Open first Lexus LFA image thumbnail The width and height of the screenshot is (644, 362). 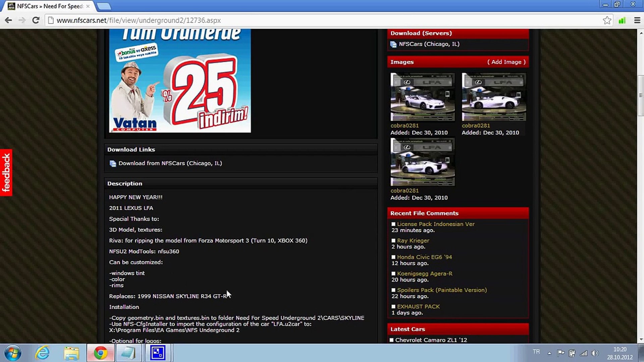coord(422,97)
